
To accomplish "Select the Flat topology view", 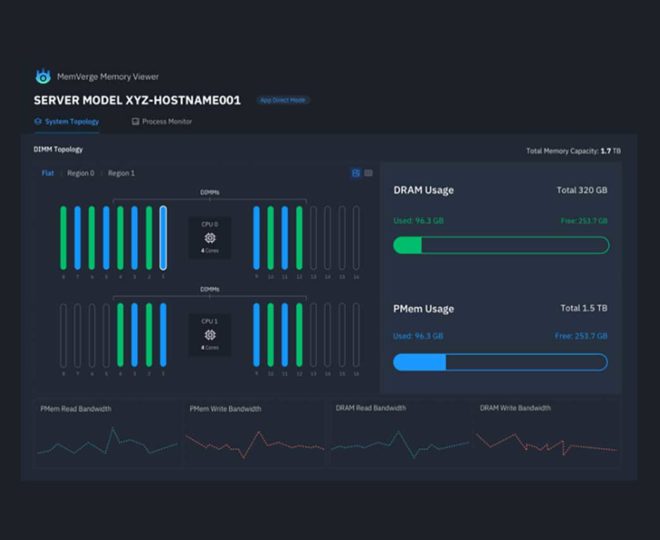I will pyautogui.click(x=48, y=173).
